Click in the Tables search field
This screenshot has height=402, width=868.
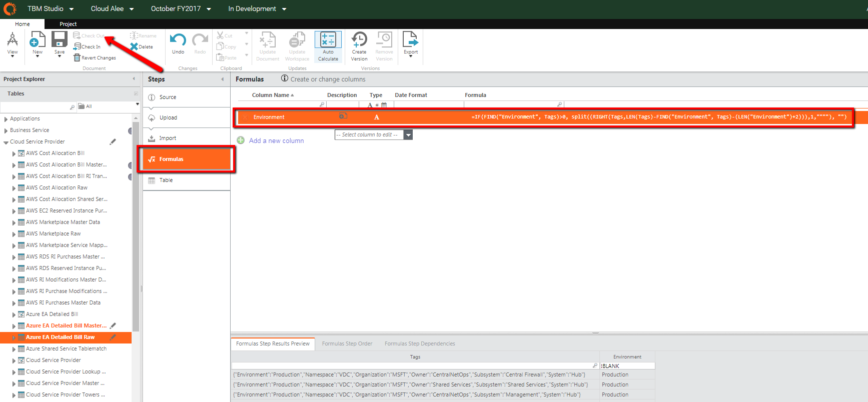[39, 106]
